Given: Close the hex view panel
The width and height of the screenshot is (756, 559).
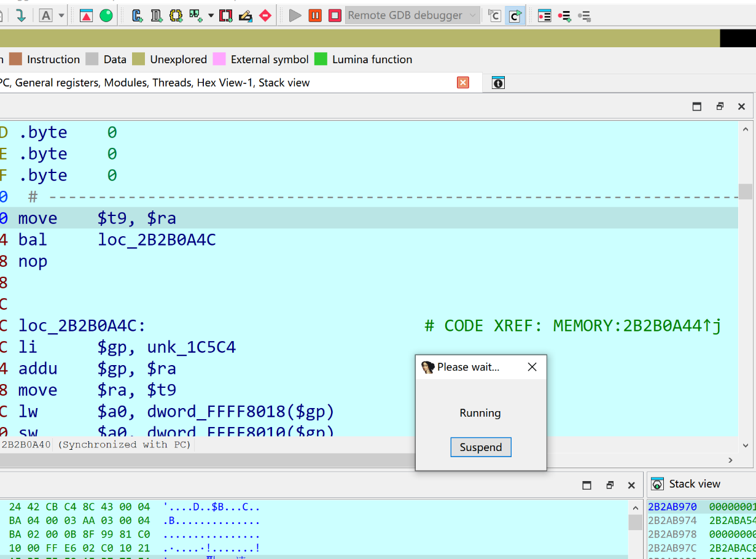Looking at the screenshot, I should [x=631, y=485].
